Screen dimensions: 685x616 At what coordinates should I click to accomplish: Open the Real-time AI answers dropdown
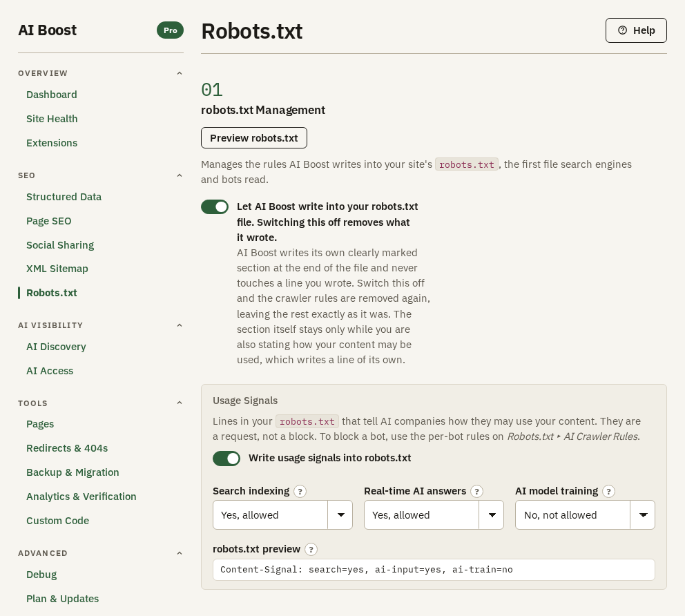point(434,515)
